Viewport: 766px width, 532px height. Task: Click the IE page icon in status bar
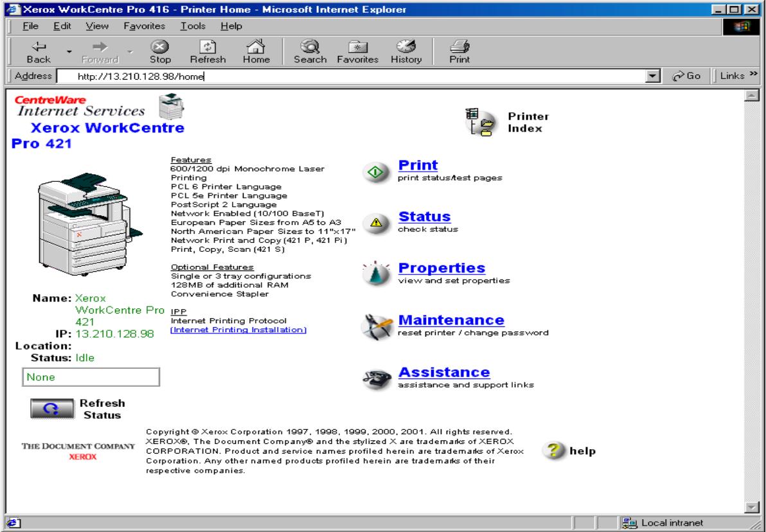tap(13, 523)
